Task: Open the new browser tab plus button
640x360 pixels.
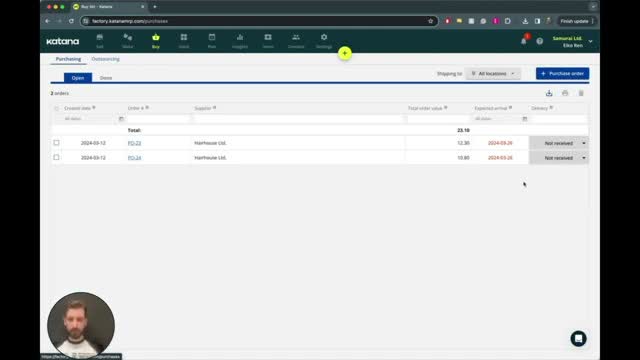Action: tap(155, 7)
